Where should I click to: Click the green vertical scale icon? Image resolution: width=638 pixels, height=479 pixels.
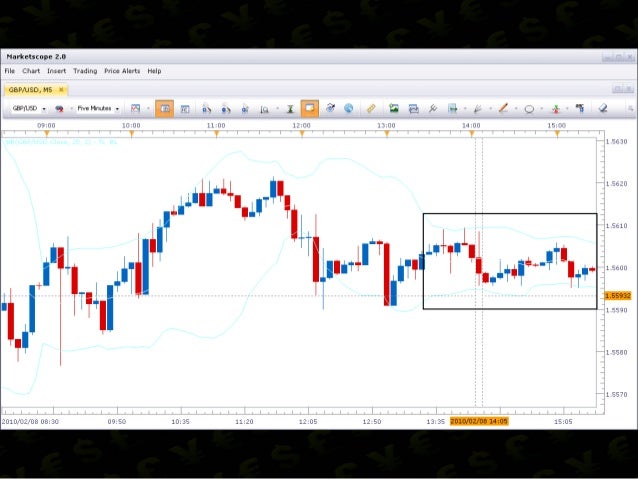(290, 109)
